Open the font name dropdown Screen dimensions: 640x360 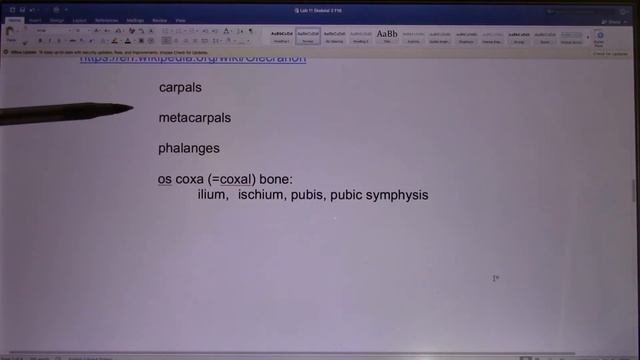[x=69, y=31]
